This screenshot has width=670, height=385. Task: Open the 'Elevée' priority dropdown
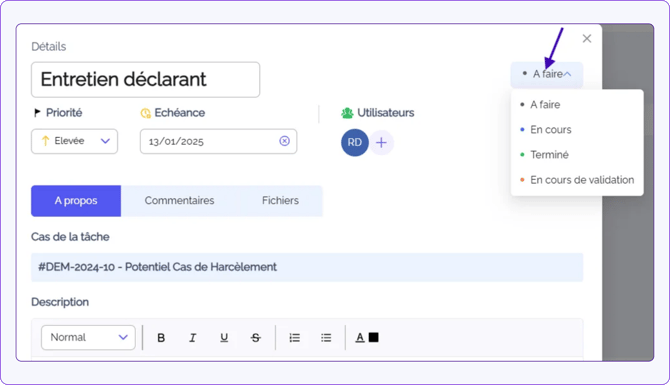pyautogui.click(x=74, y=141)
